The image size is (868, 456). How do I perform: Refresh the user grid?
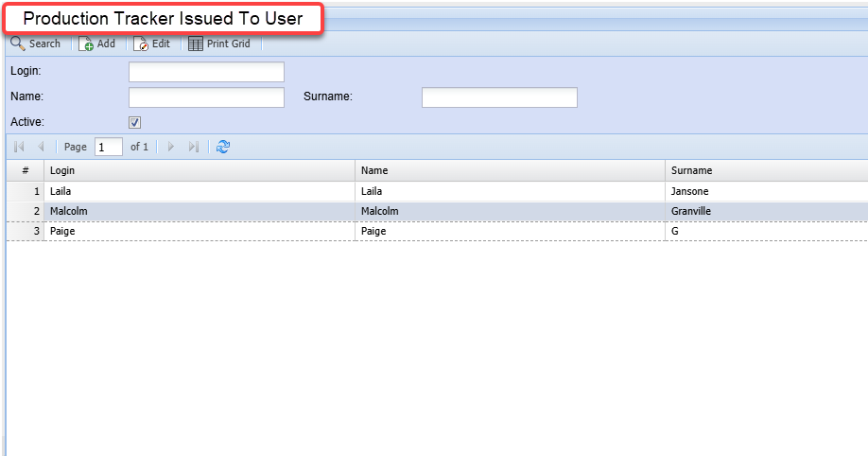click(x=223, y=147)
